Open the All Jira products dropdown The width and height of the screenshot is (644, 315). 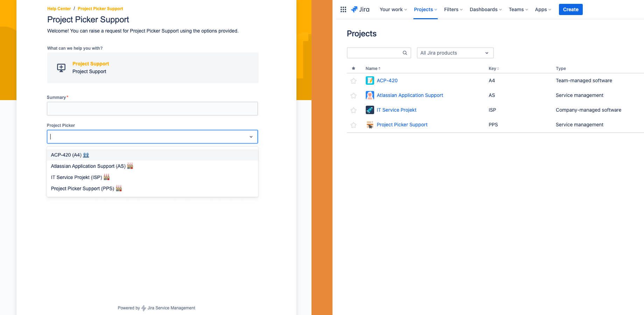point(455,53)
